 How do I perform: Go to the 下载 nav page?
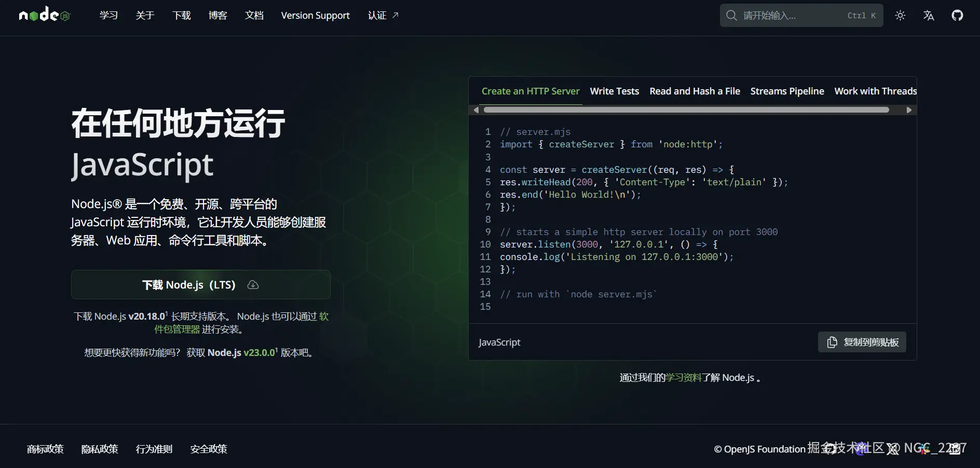182,16
